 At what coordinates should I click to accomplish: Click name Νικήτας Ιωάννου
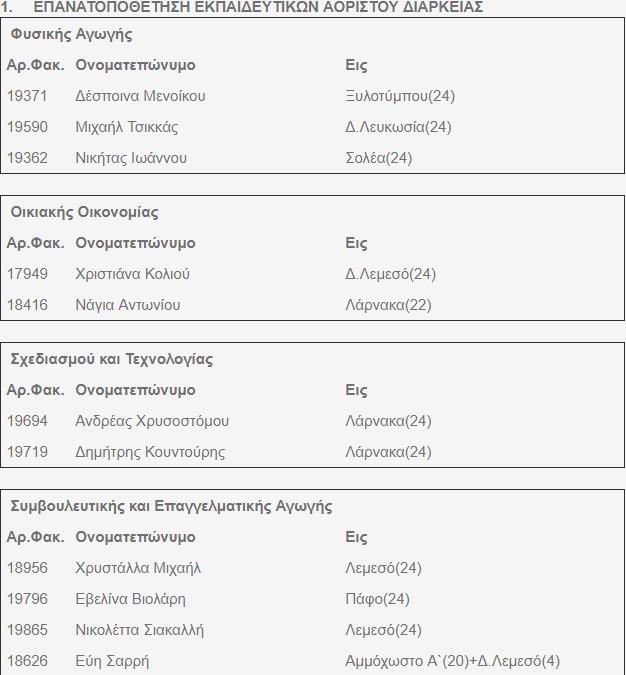tap(131, 158)
